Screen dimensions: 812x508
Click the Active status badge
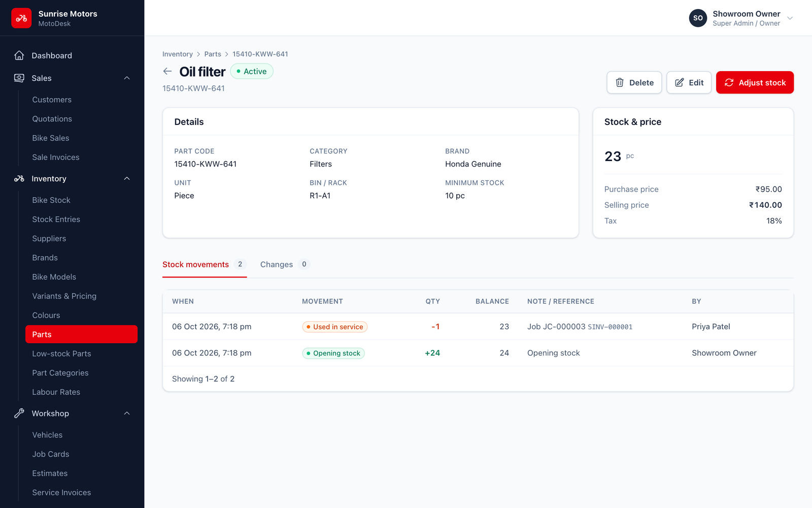click(252, 71)
